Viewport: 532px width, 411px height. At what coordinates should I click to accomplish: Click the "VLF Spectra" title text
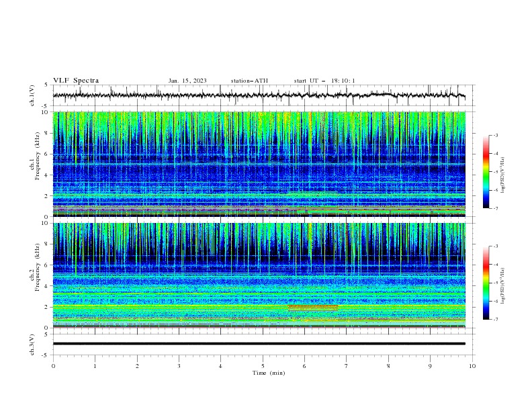(x=76, y=81)
